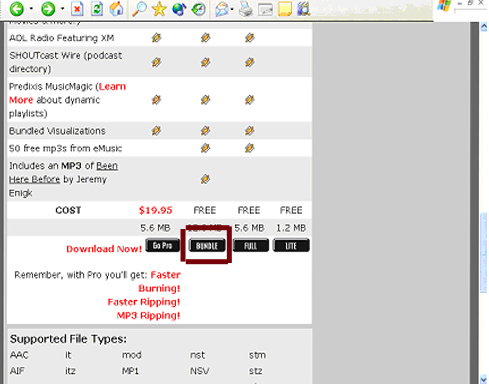Click the it2 file type
This screenshot has height=385, width=489.
coord(70,371)
